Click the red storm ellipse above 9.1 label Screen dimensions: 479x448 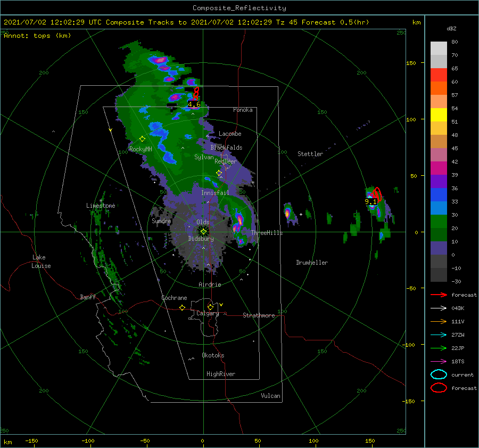(377, 194)
